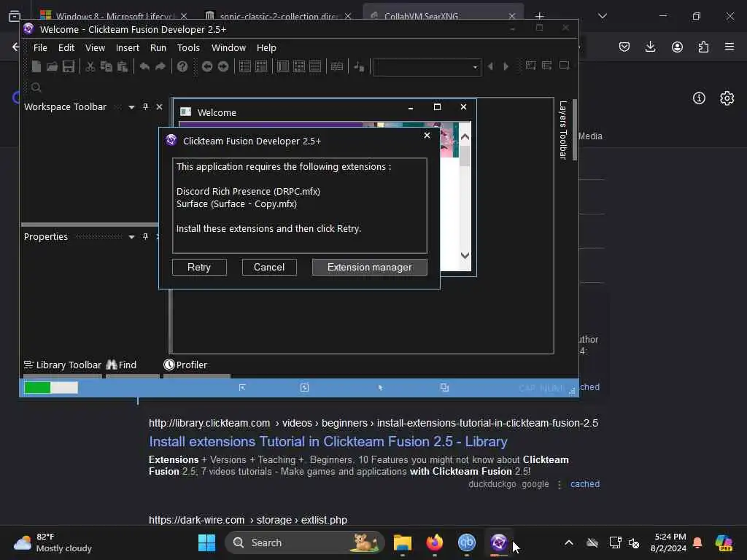Screen dimensions: 747x560
Task: Open the Layers Toolbar vertical tab
Action: click(x=562, y=130)
